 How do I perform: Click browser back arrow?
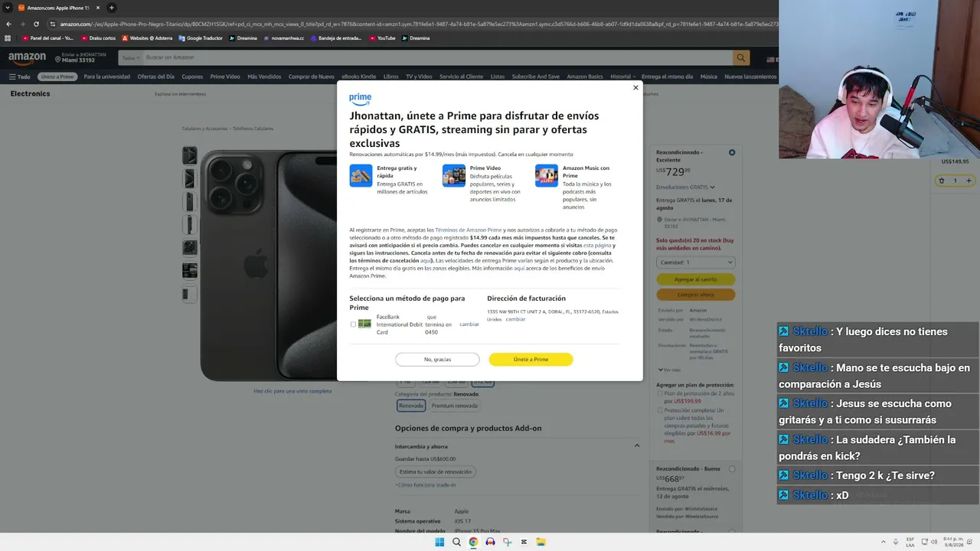coord(8,24)
